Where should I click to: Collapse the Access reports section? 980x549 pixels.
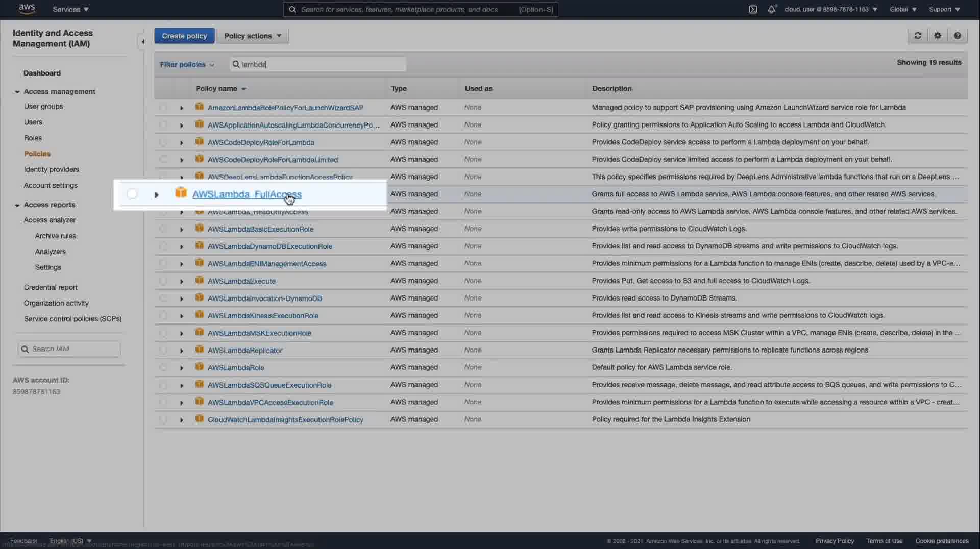click(x=17, y=205)
